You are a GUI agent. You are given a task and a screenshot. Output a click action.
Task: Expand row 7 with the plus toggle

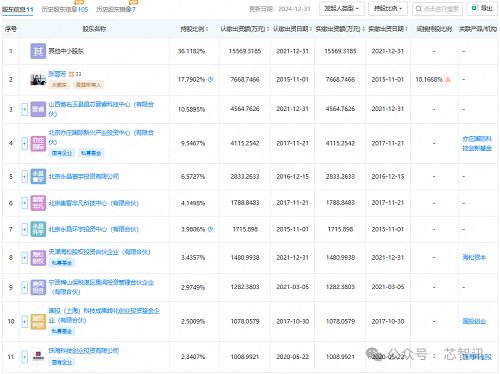(x=24, y=229)
